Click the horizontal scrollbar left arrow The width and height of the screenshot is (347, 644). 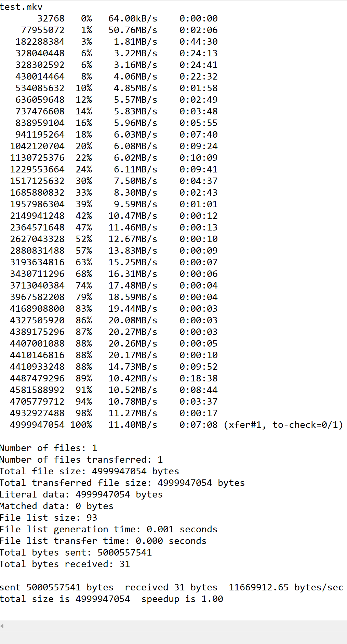point(2,626)
